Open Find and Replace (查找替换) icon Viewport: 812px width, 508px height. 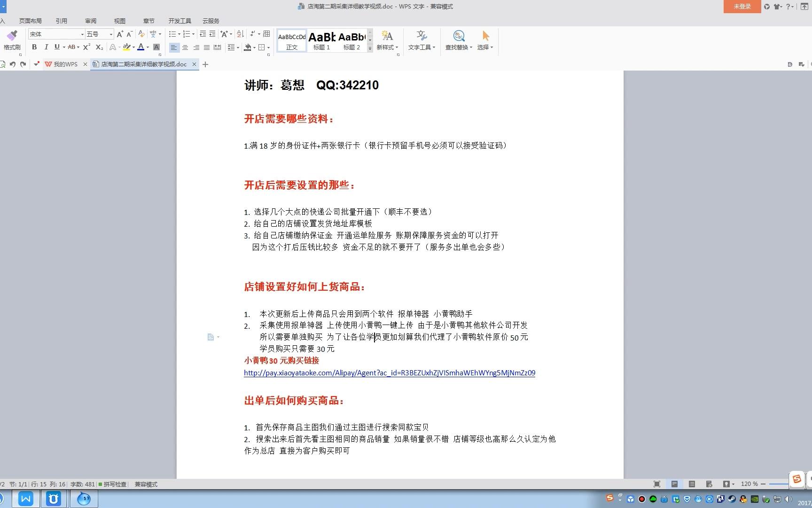click(459, 36)
